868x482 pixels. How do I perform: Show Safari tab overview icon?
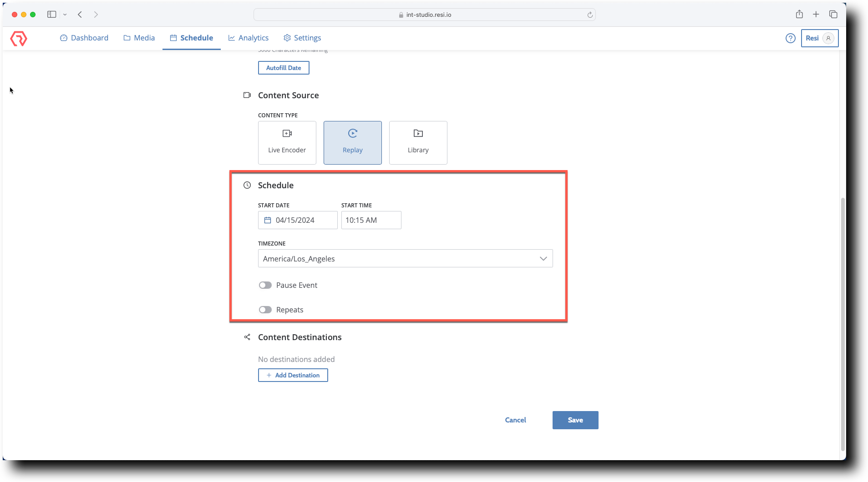[x=833, y=15]
